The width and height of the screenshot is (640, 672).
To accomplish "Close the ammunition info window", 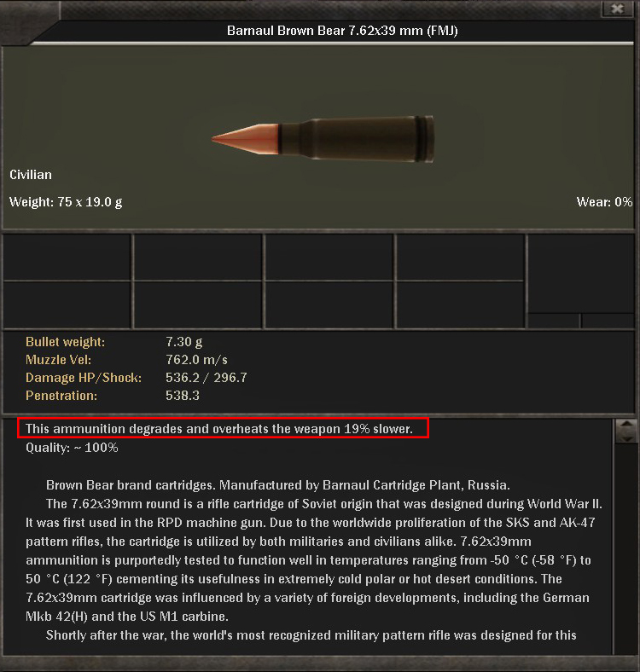I will pyautogui.click(x=617, y=9).
